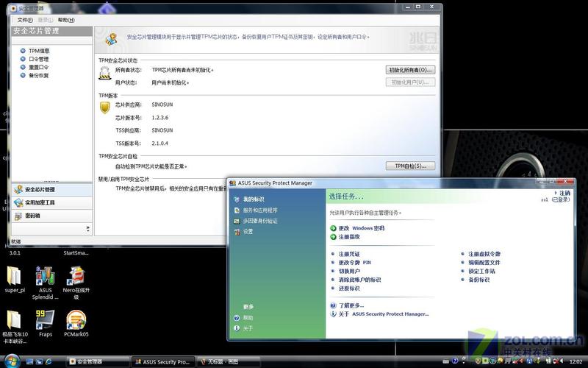
Task: Open the PCMark05 desktop shortcut
Action: [76, 323]
